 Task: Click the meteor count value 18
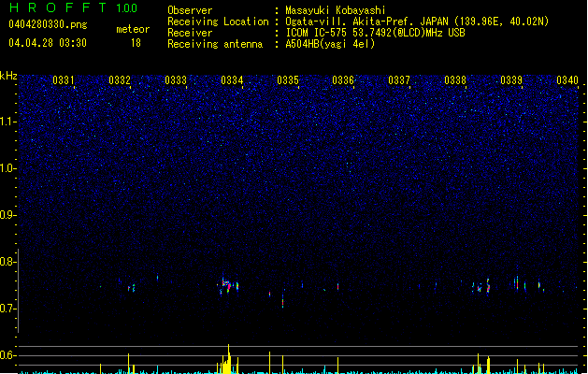[136, 43]
